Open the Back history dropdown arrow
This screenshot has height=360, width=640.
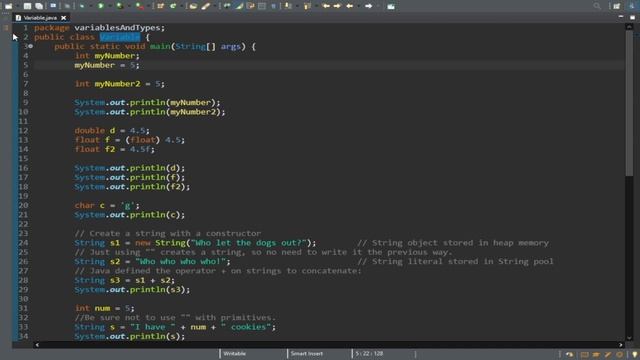[358, 6]
